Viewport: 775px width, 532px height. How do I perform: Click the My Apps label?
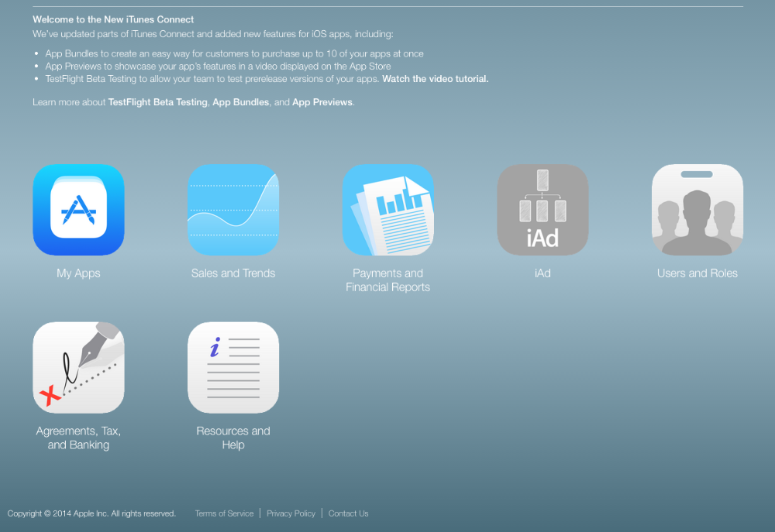pyautogui.click(x=78, y=273)
